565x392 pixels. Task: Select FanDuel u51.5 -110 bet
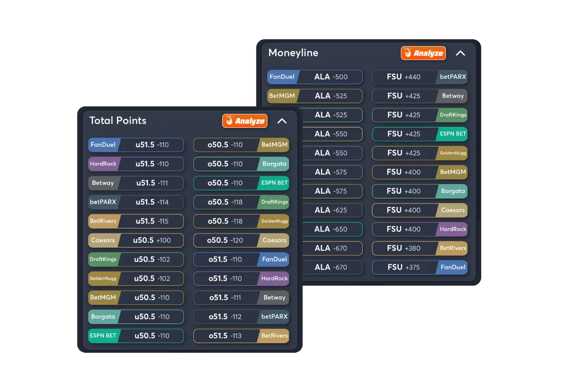click(136, 145)
